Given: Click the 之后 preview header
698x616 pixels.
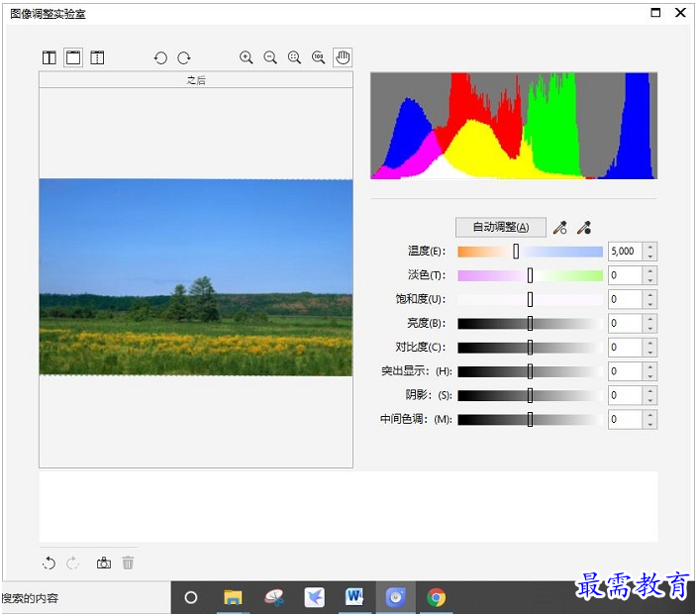Looking at the screenshot, I should coord(196,80).
